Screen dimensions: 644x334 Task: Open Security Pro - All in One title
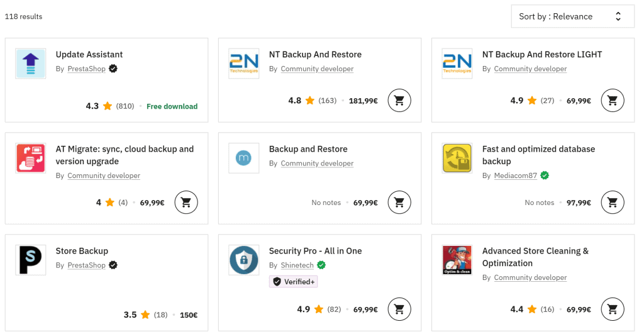(315, 250)
